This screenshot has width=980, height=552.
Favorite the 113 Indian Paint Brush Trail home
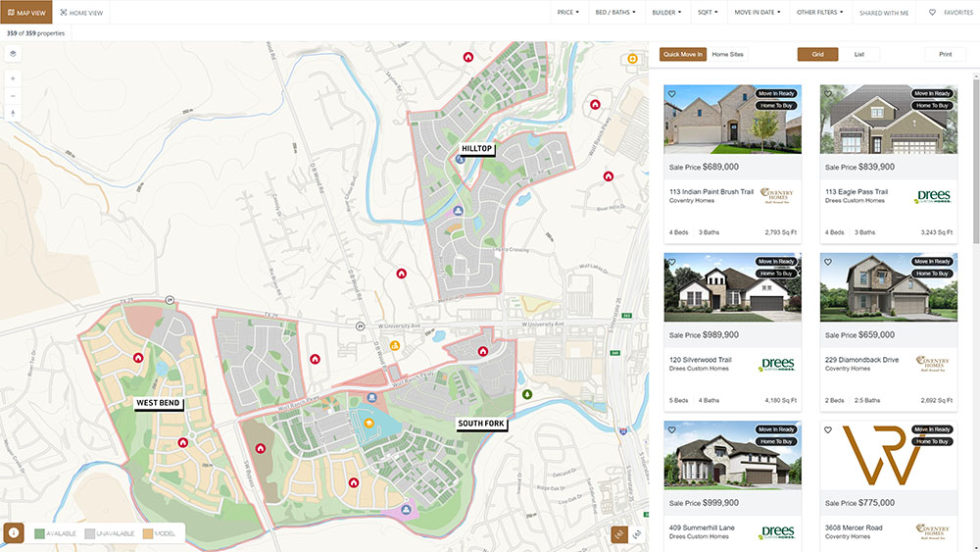pos(672,94)
